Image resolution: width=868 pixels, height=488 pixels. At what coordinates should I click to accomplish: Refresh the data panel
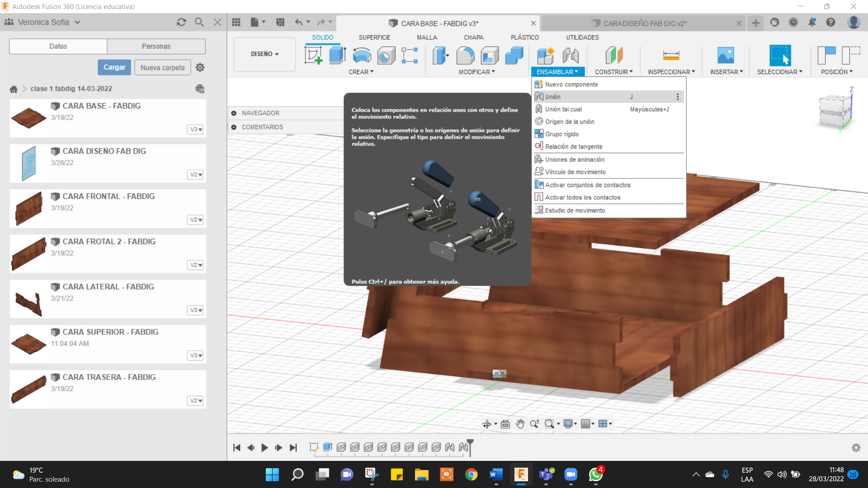tap(181, 22)
